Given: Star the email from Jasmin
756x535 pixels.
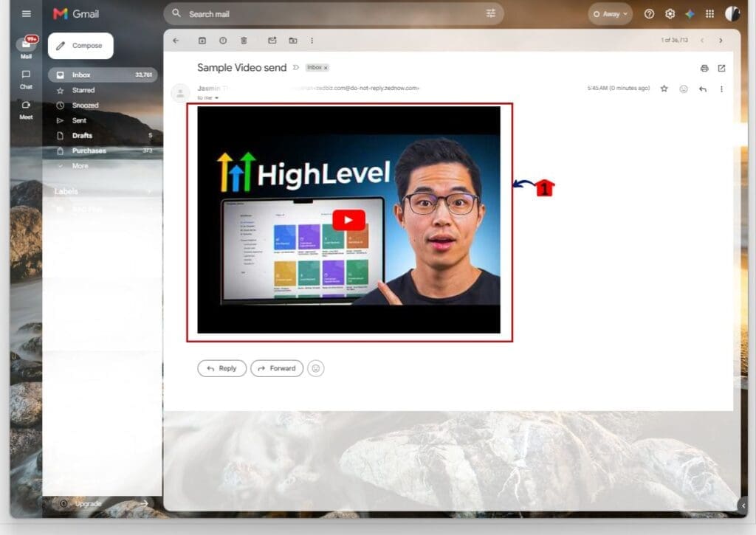Looking at the screenshot, I should (x=664, y=89).
